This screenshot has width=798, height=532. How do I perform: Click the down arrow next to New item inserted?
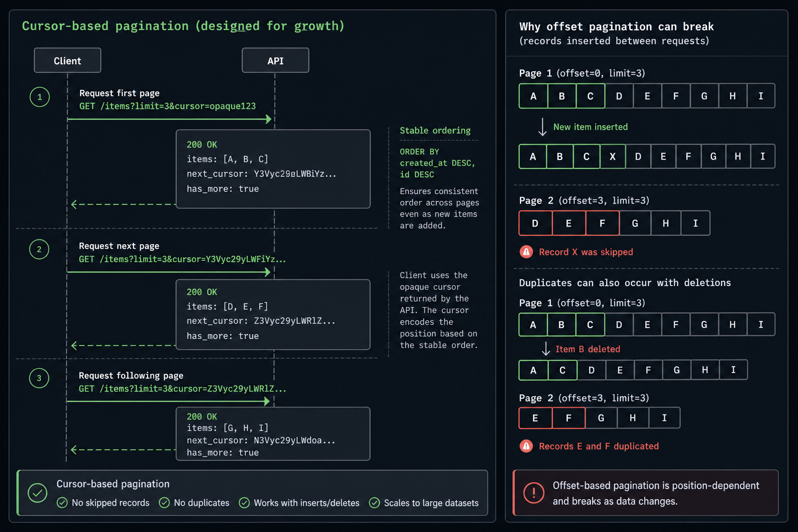(x=542, y=127)
